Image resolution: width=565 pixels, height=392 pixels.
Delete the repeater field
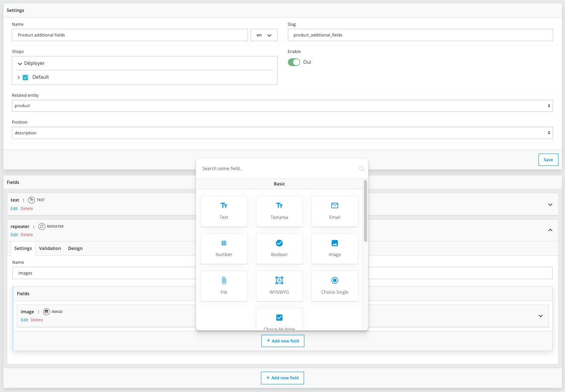pos(27,235)
